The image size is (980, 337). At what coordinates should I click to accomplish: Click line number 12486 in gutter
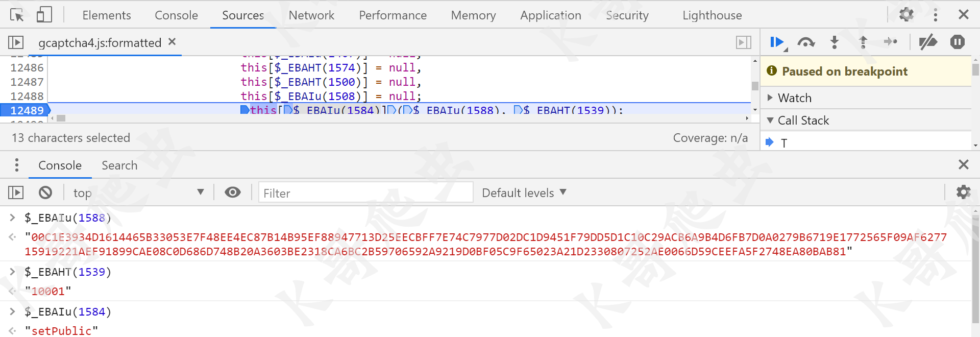tap(27, 67)
